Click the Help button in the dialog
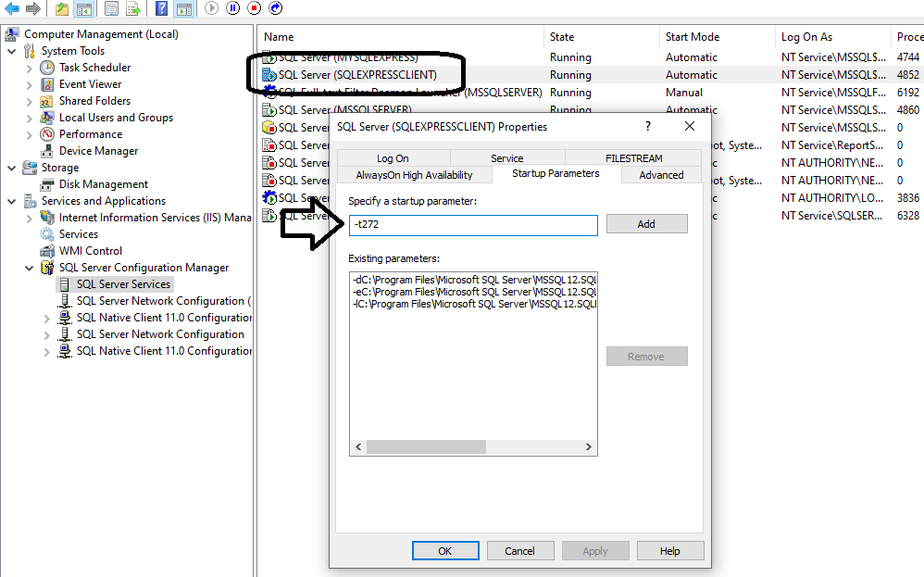 coord(670,551)
